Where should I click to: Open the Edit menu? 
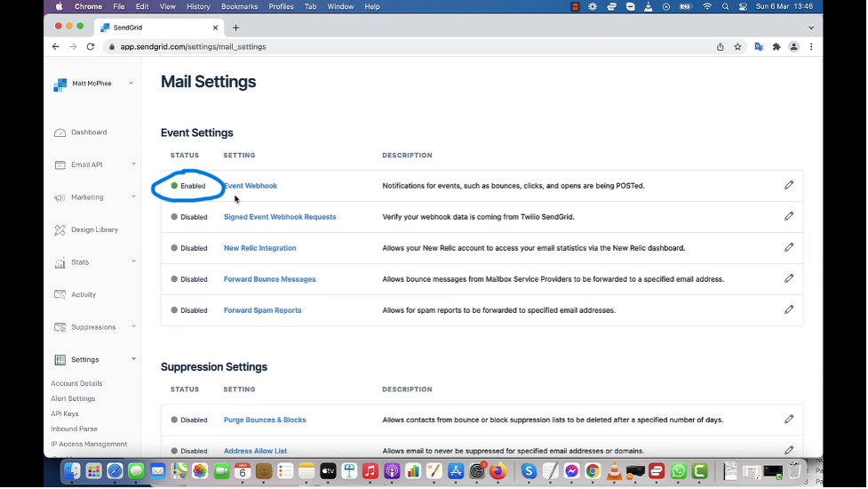pos(142,6)
